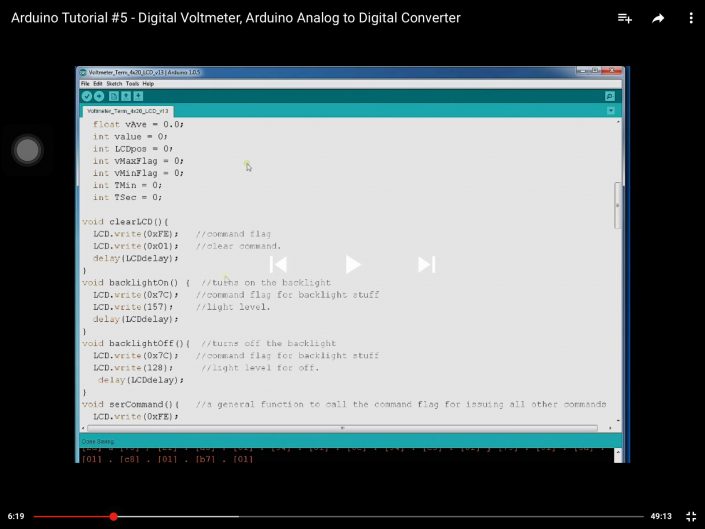Click the elapsed time 6:19

(16, 516)
